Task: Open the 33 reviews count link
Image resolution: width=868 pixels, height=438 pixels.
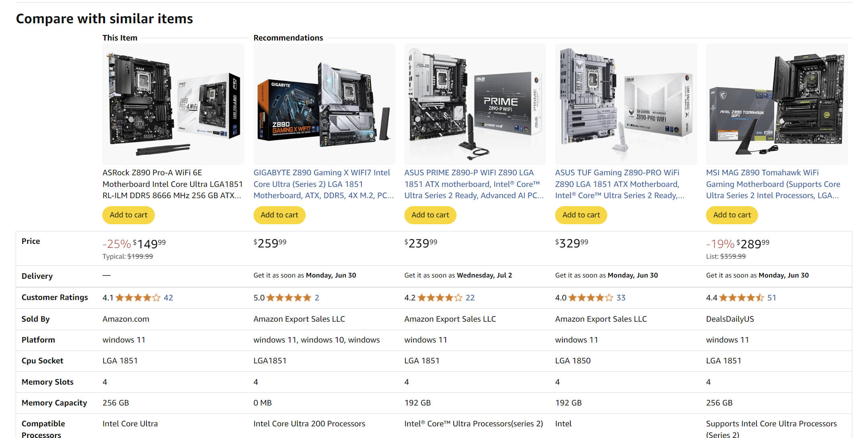Action: [621, 298]
